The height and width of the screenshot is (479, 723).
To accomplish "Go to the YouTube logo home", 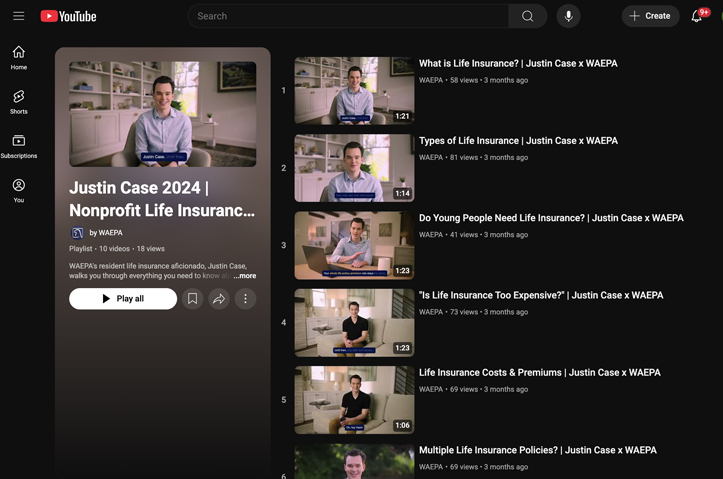I will coord(68,16).
